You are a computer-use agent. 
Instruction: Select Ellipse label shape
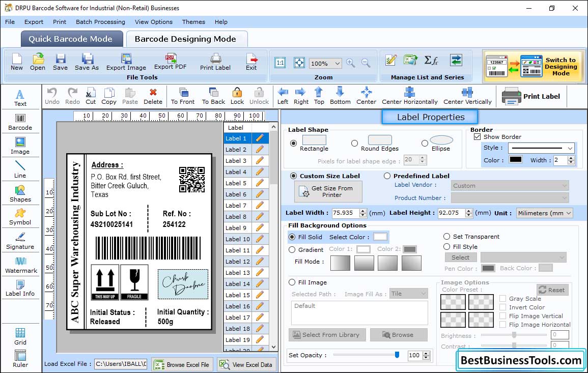[x=425, y=143]
